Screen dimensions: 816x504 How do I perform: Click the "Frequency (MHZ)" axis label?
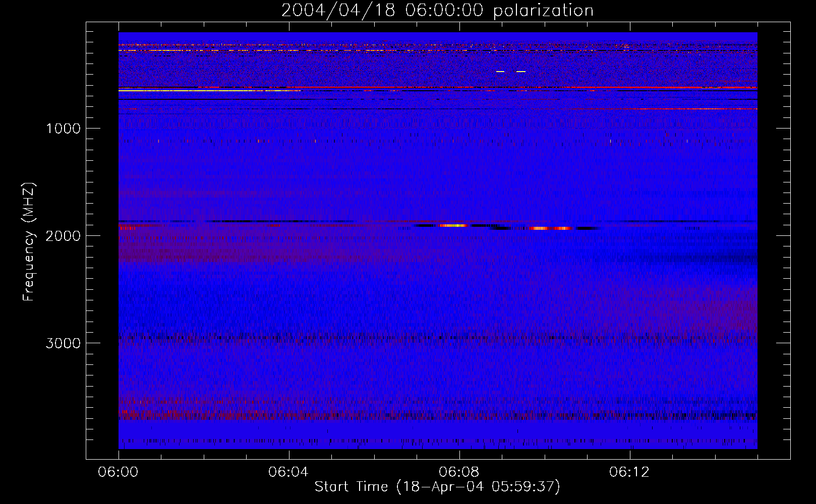28,242
